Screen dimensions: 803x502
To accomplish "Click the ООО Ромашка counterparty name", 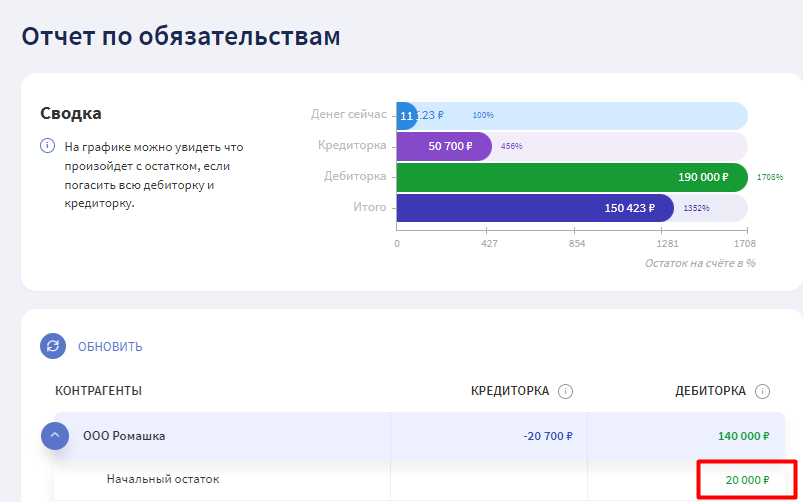I will (x=124, y=436).
